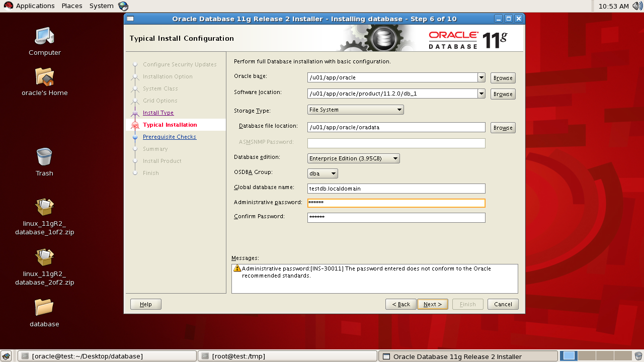Click the Cancel button
The image size is (644, 362).
503,304
